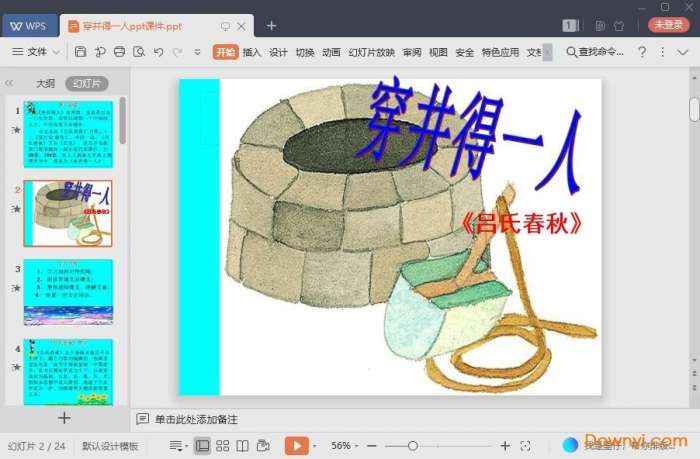Undo the last action

[x=158, y=52]
